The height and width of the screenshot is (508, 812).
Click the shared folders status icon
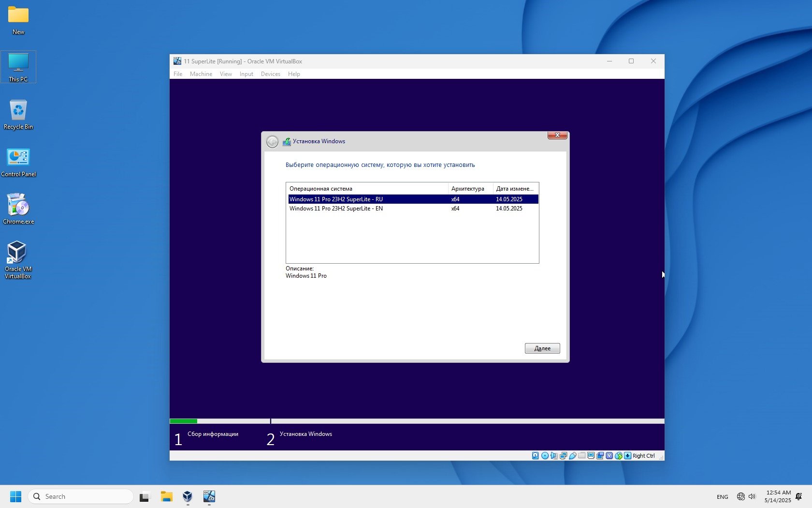(582, 456)
